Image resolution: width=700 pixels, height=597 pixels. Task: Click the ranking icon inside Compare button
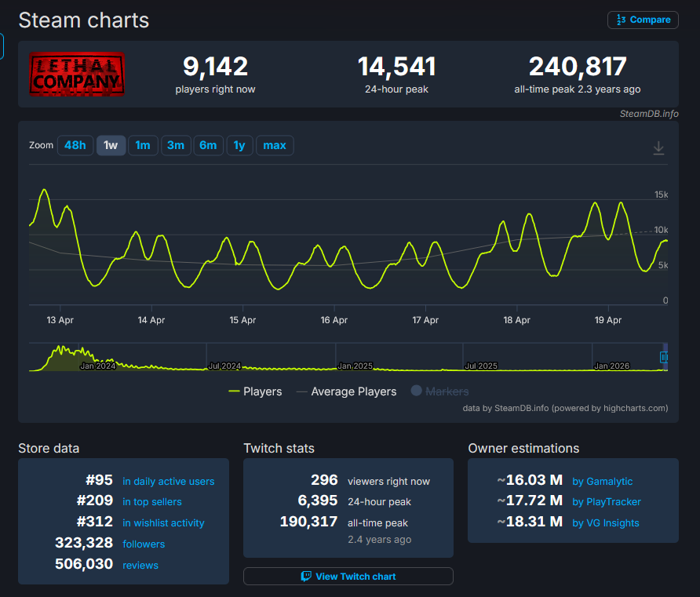click(621, 20)
